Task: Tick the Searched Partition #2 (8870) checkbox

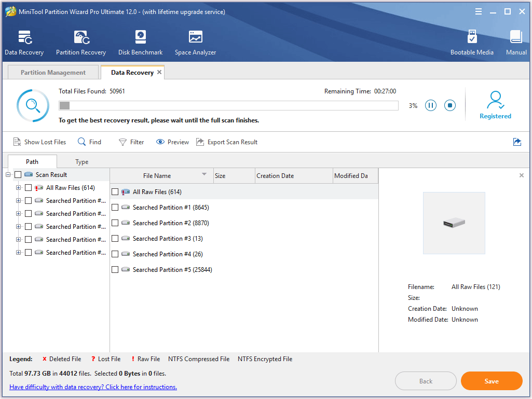Action: 115,223
